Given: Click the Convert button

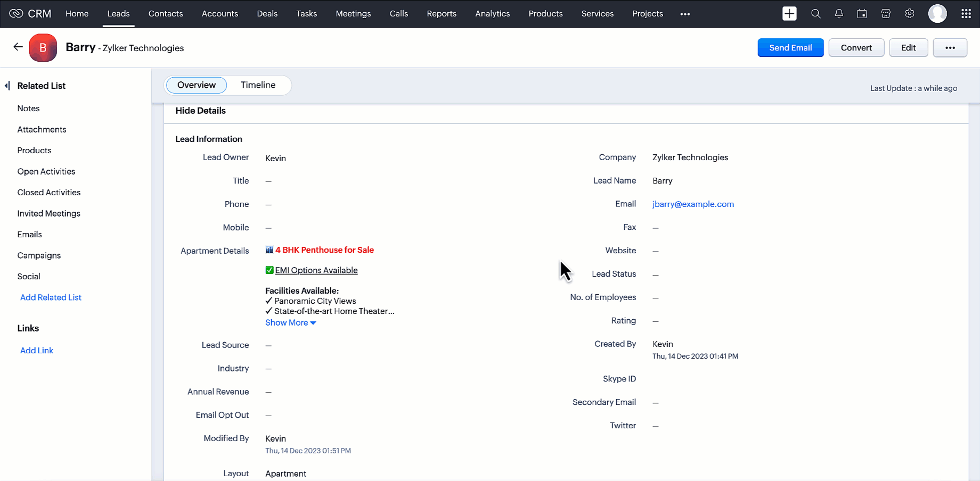Looking at the screenshot, I should tap(856, 48).
